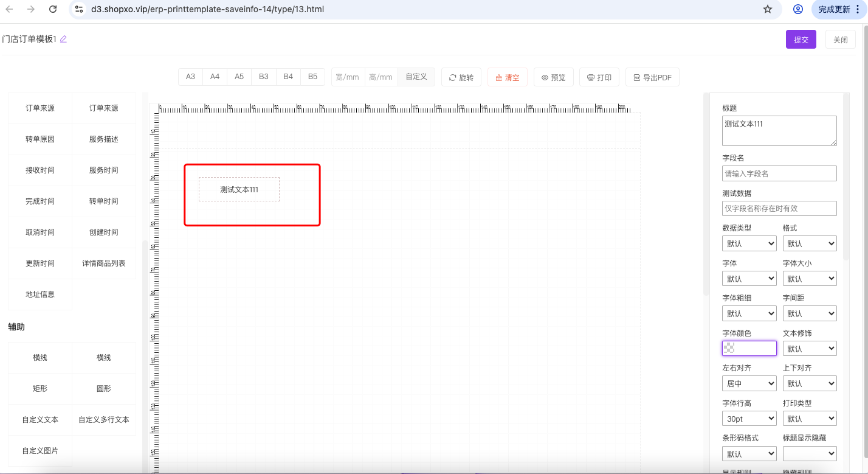868x474 pixels.
Task: Go back with the browser back arrow
Action: [9, 9]
